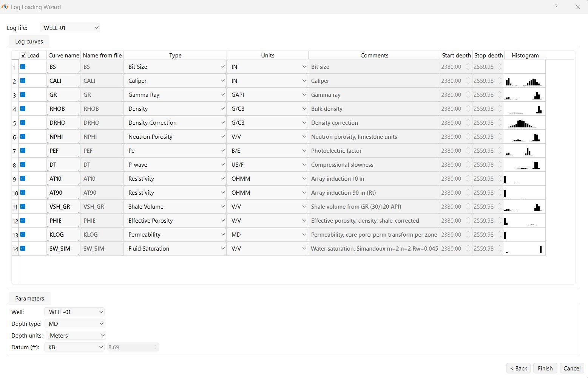Click the Comments column header
Image resolution: width=588 pixels, height=378 pixels.
(374, 55)
